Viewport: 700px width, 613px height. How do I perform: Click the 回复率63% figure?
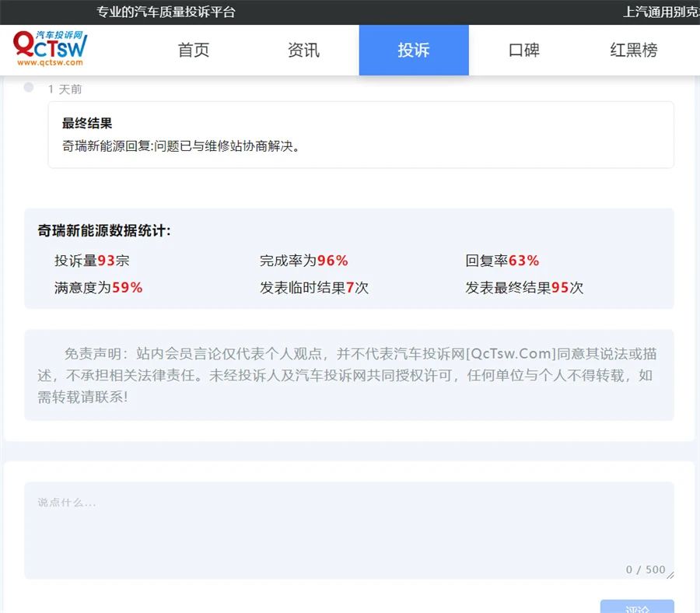(x=502, y=261)
